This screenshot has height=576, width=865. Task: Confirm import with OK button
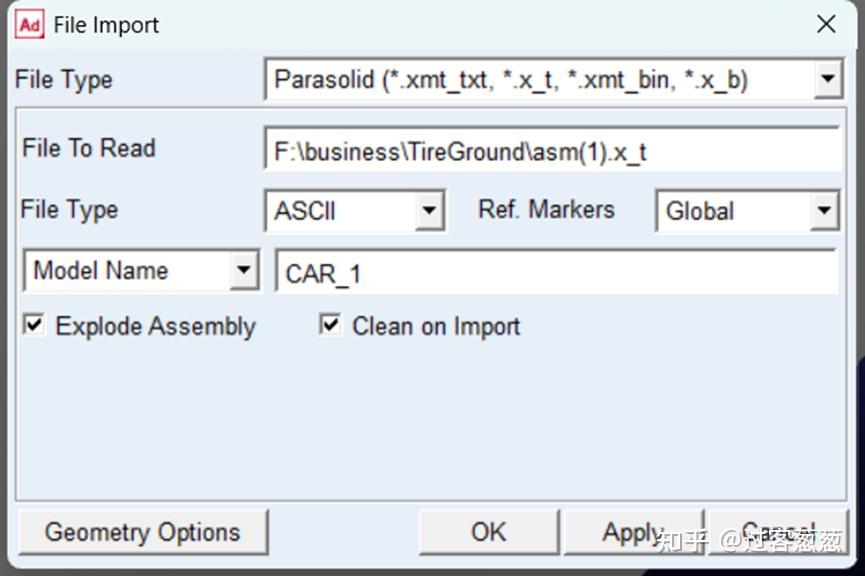point(489,532)
